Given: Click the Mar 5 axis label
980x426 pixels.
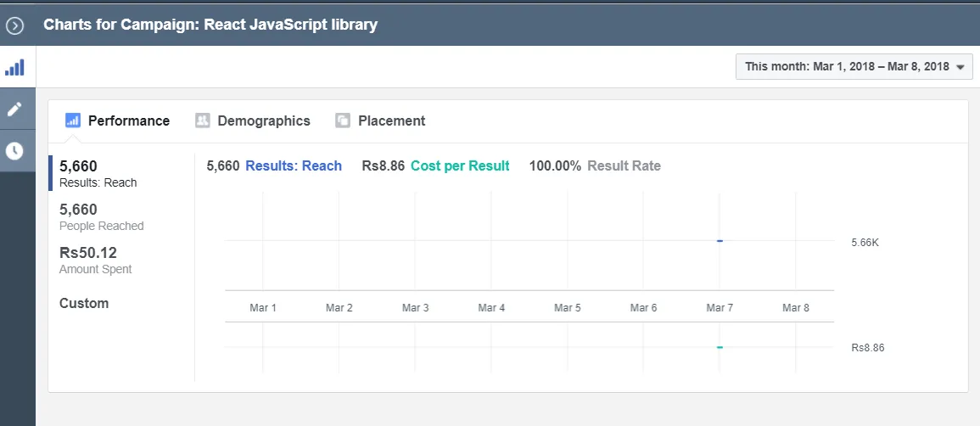Looking at the screenshot, I should coord(568,308).
